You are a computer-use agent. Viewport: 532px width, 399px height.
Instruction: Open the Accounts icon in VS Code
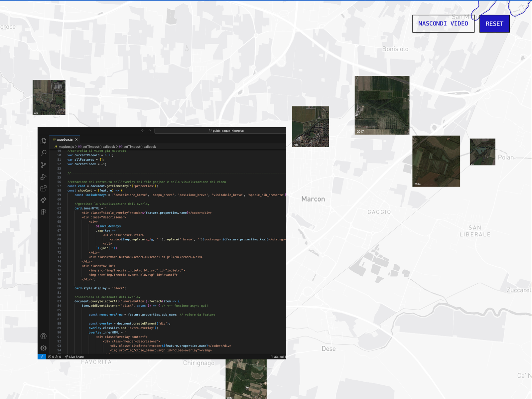tap(44, 336)
